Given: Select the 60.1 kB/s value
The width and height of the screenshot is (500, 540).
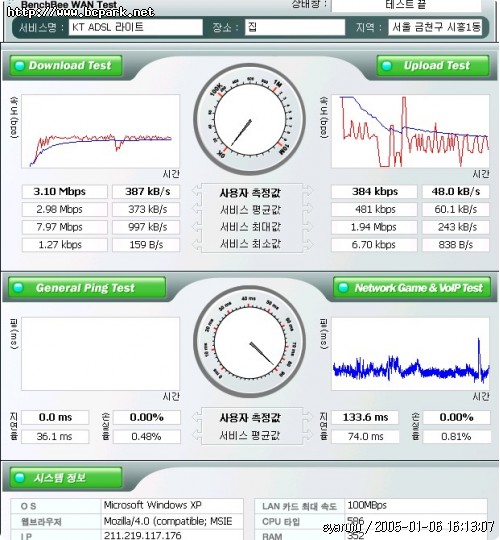Looking at the screenshot, I should tap(456, 209).
